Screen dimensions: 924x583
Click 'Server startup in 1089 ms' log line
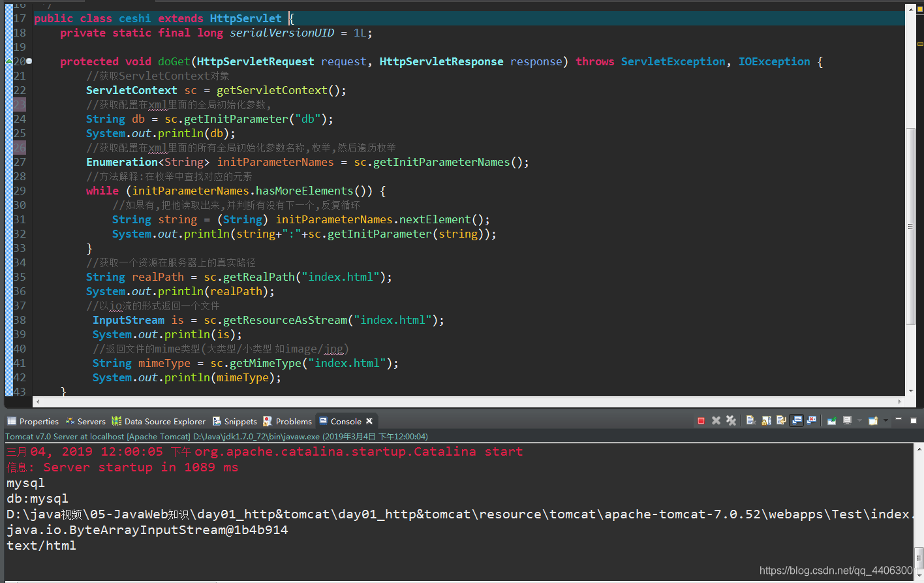point(141,467)
